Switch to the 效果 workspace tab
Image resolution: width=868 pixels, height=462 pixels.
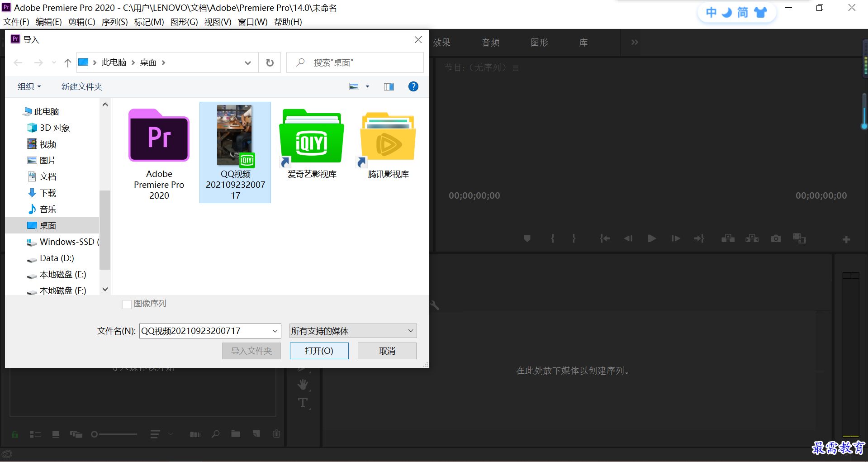(442, 43)
